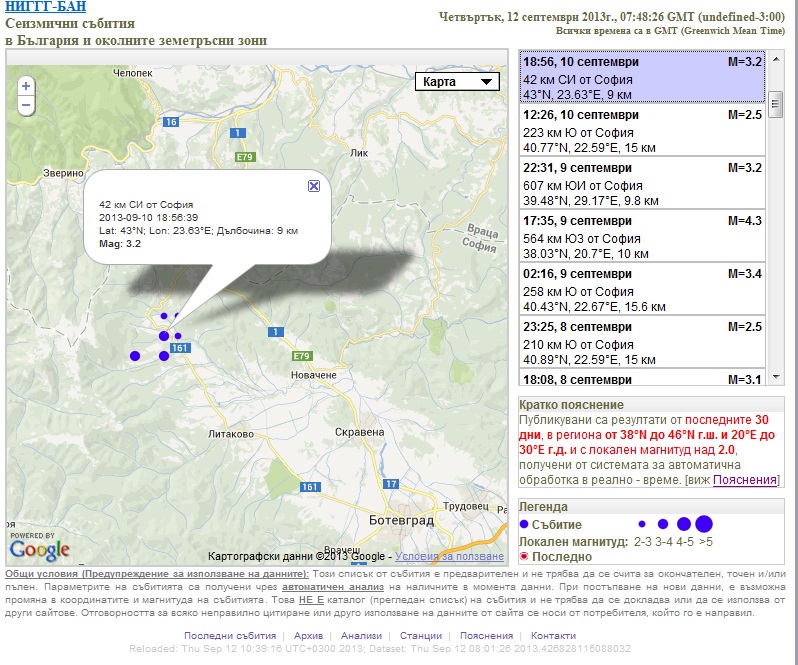Open Условия за ползване map terms link

coord(449,556)
